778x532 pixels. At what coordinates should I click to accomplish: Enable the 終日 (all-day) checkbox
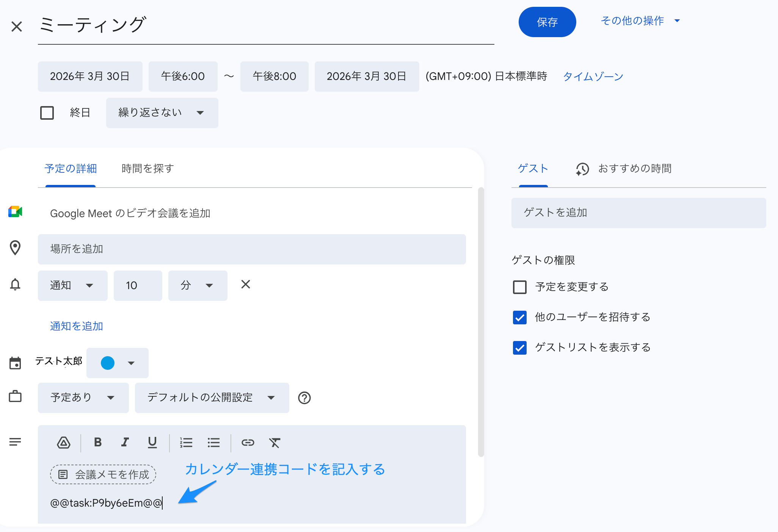point(47,113)
